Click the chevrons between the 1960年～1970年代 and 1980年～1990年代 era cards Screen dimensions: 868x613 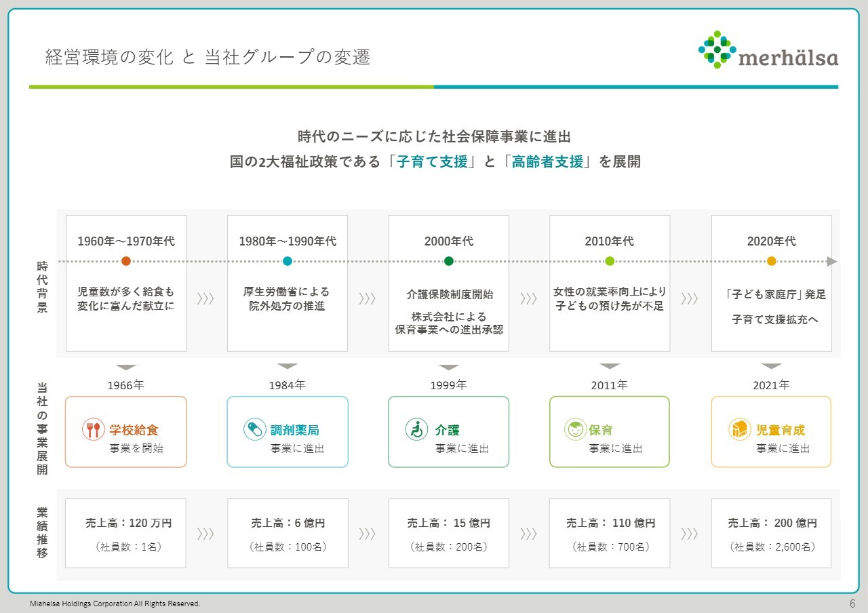[206, 299]
